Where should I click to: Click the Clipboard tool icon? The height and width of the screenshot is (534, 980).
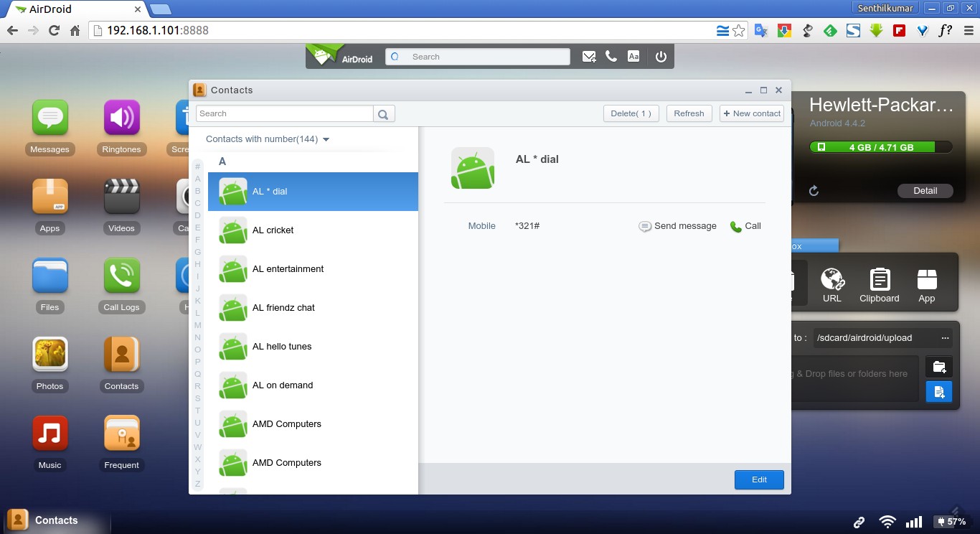[x=879, y=280]
